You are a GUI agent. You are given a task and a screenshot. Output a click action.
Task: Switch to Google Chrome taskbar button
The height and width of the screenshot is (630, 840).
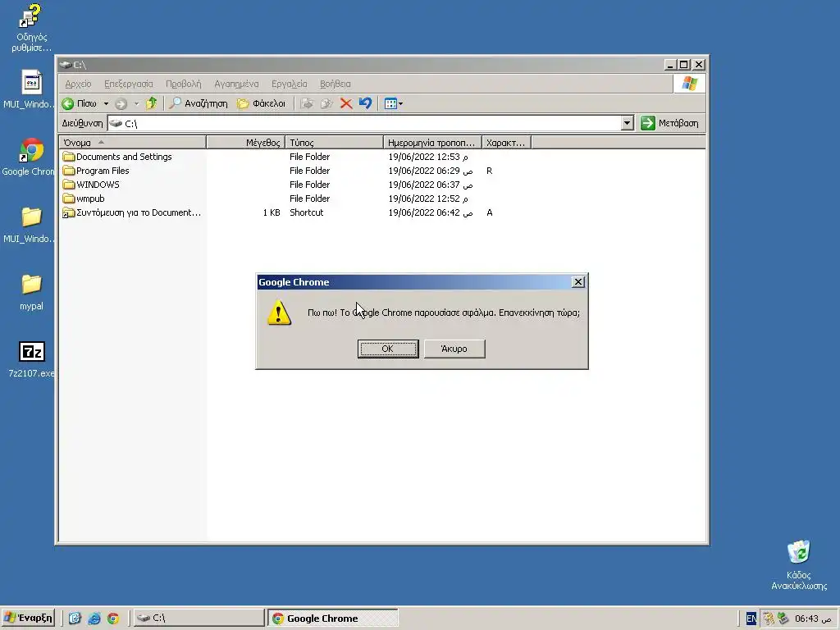333,618
